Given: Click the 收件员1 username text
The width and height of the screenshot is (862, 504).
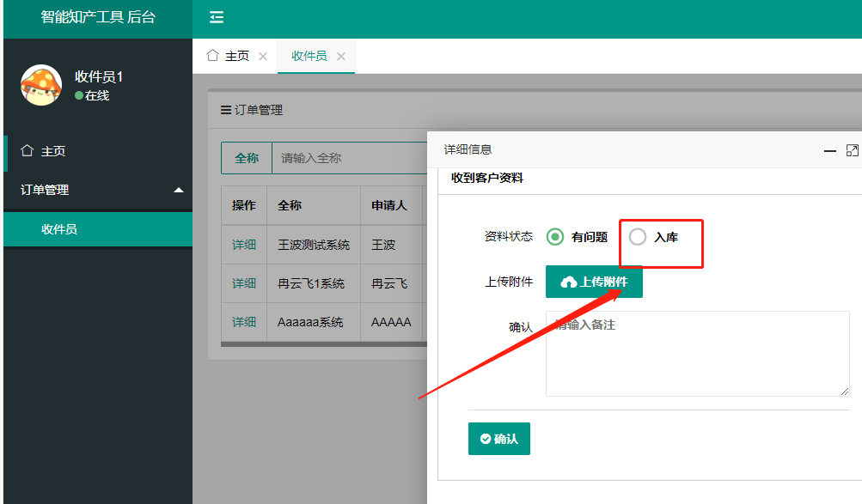Looking at the screenshot, I should (x=99, y=77).
